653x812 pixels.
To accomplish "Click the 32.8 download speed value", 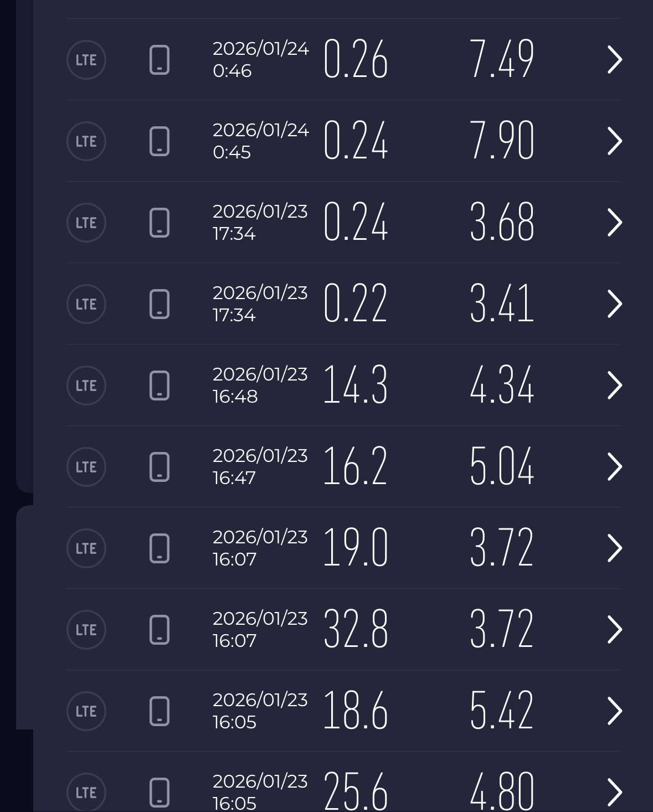I will pos(356,630).
